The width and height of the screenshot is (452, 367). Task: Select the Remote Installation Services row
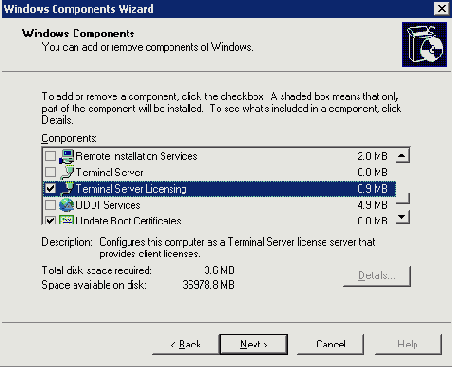[x=219, y=156]
